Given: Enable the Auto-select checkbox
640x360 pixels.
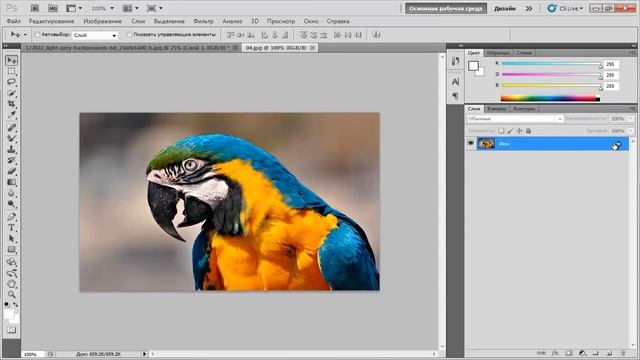Looking at the screenshot, I should [37, 35].
